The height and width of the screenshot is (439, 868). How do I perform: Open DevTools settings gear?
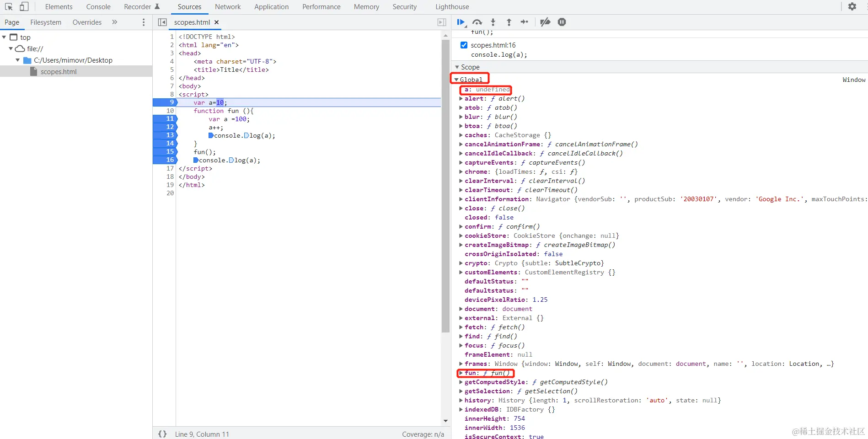[852, 6]
